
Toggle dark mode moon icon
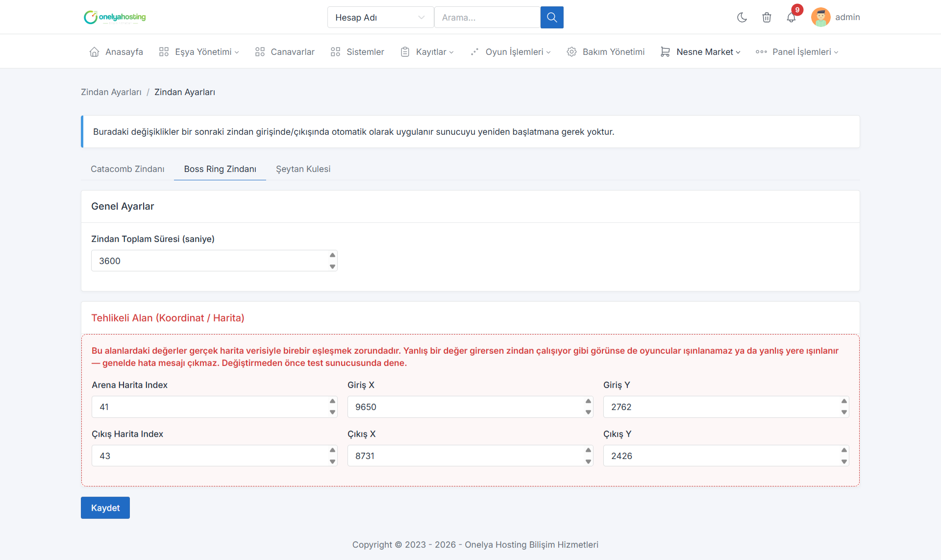[x=742, y=17]
